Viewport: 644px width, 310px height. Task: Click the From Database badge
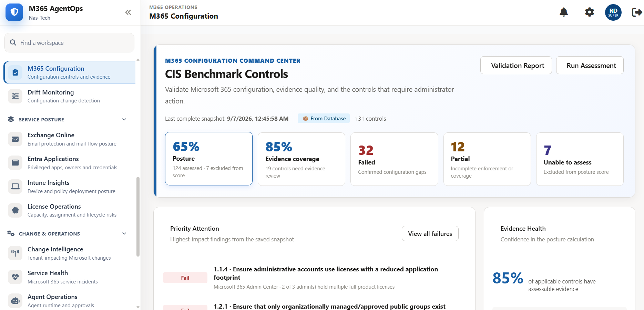324,118
